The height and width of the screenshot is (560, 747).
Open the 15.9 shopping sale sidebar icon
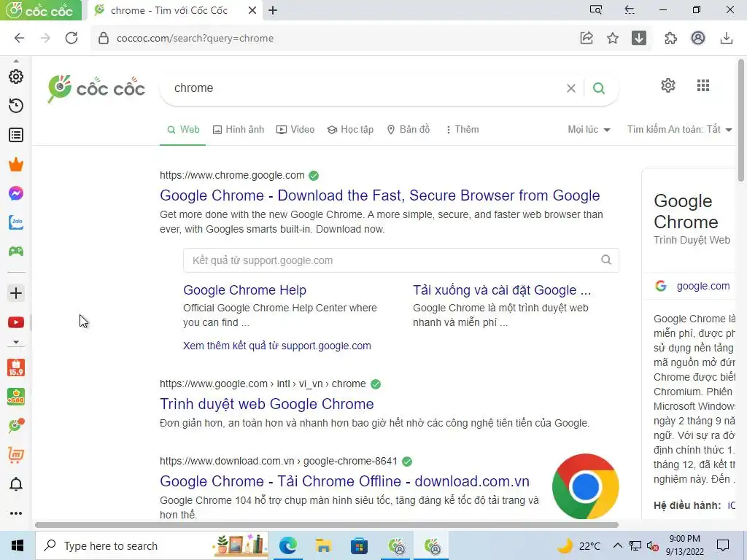[x=16, y=367]
